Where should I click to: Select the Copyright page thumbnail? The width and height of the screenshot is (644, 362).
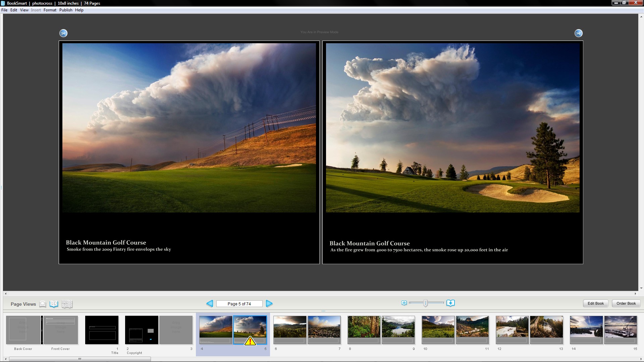(x=142, y=330)
